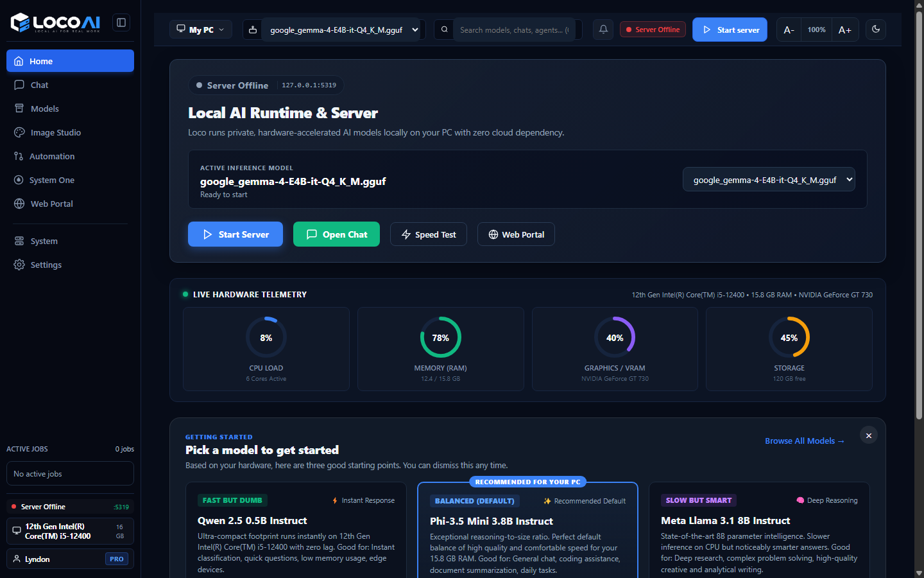Image resolution: width=924 pixels, height=578 pixels.
Task: Open the Automation page
Action: point(70,156)
